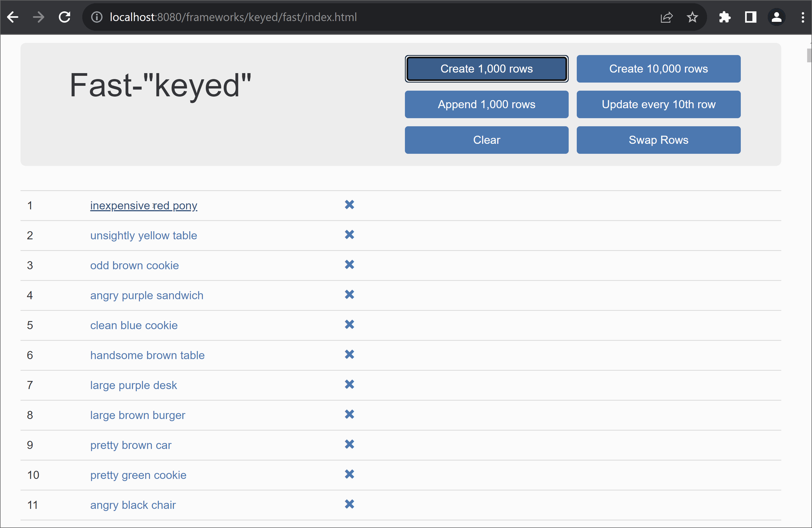
Task: Remove row 3 odd brown cookie
Action: (349, 265)
